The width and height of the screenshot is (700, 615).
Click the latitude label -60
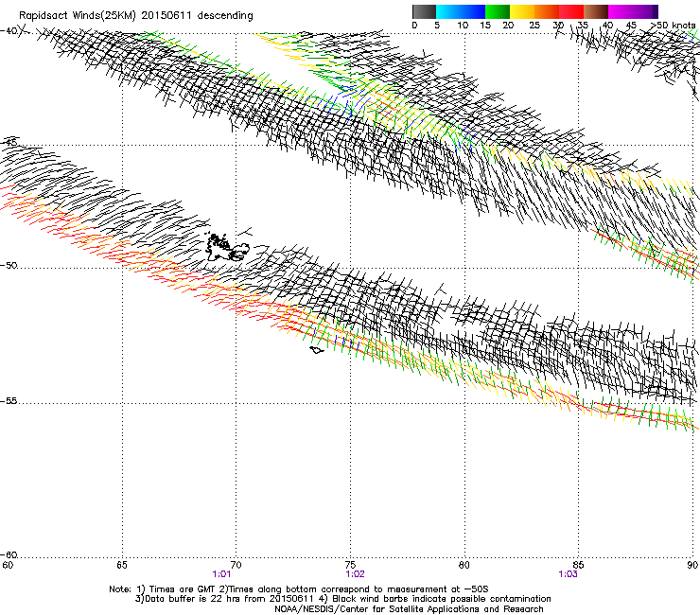[9, 555]
